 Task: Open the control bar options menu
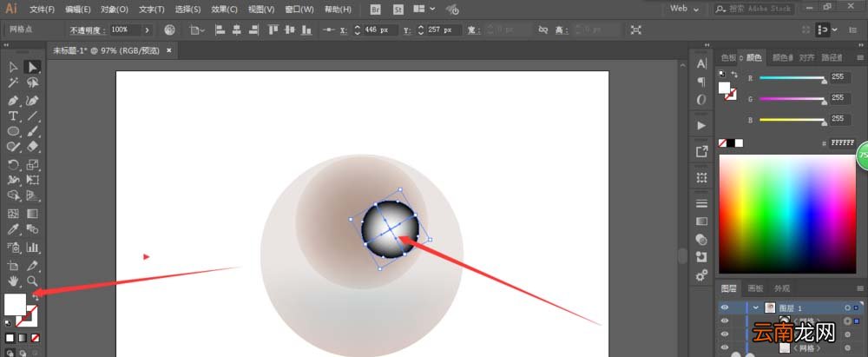[852, 30]
